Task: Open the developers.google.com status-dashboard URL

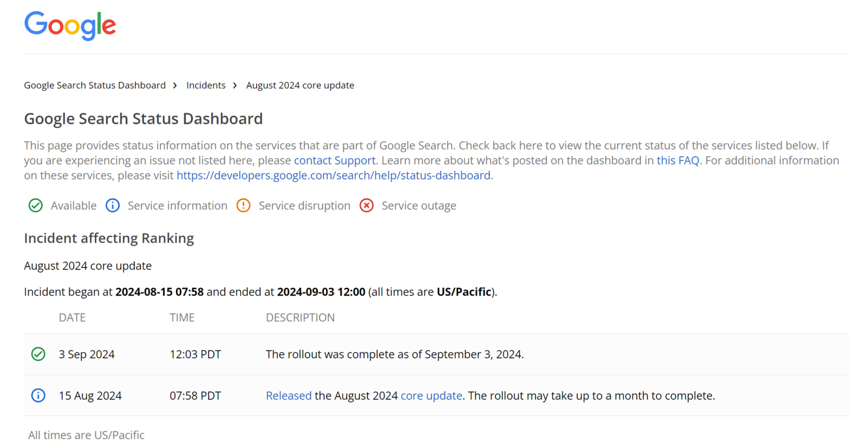Action: [x=334, y=175]
